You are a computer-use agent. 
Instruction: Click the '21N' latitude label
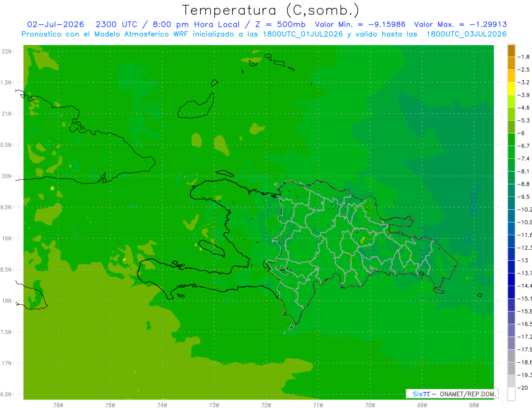[7, 114]
